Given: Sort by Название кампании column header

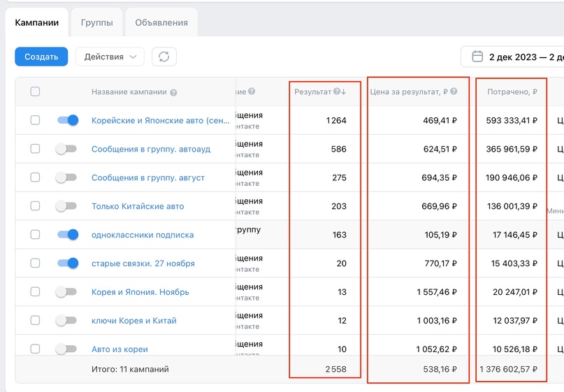Looking at the screenshot, I should point(129,92).
